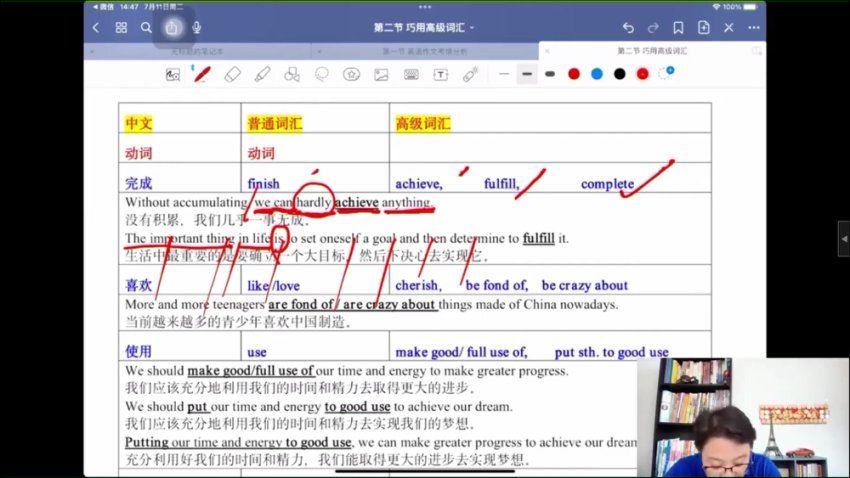Tap the X icon in top bar
The height and width of the screenshot is (478, 850).
pyautogui.click(x=729, y=28)
